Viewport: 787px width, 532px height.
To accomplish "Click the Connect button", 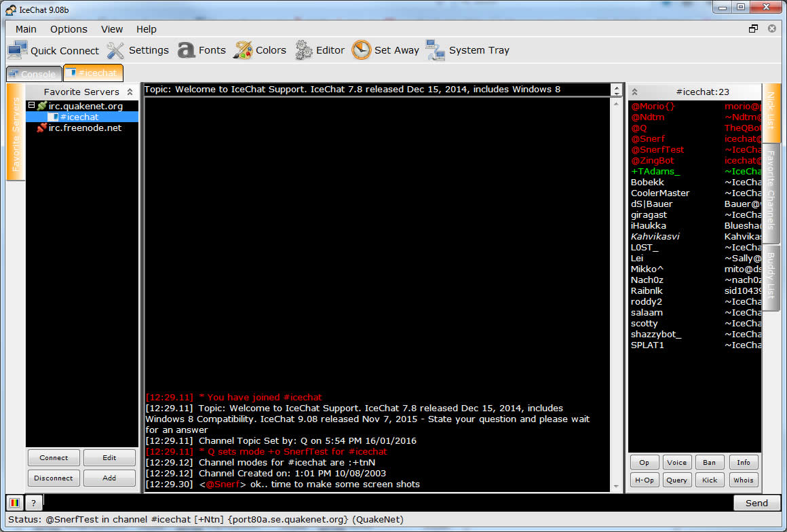I will [x=54, y=458].
